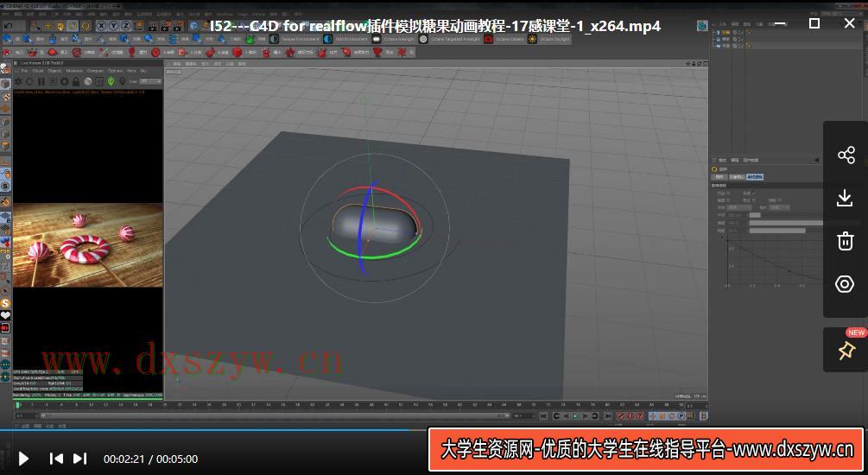Jump to the previous video

tap(56, 459)
